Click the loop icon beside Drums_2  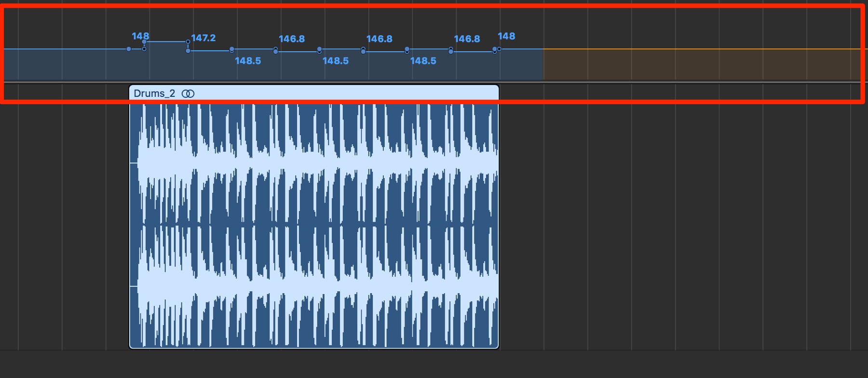click(188, 94)
